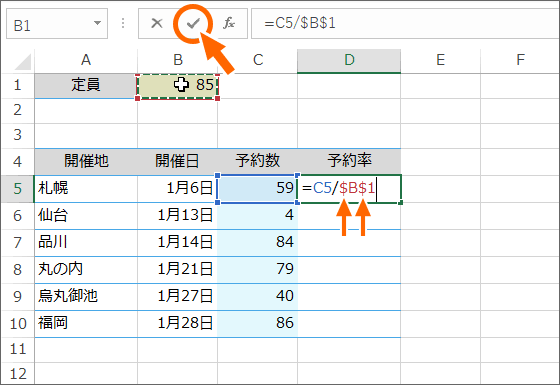Click cell 札幌
Screen dimensions: 560x385
coord(86,189)
